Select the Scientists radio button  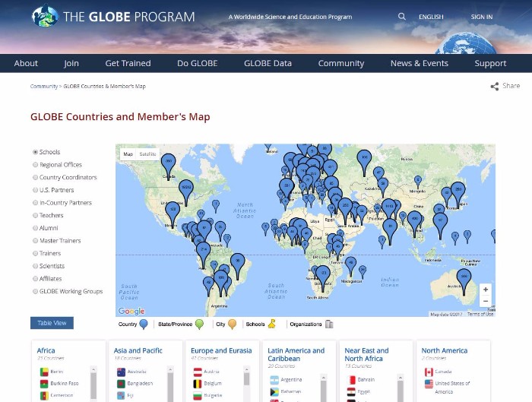(x=35, y=266)
